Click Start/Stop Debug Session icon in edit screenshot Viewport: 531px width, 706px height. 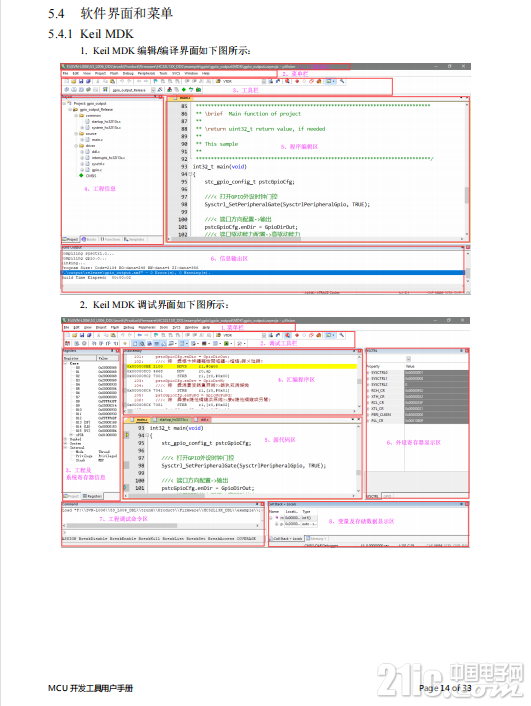coord(287,81)
